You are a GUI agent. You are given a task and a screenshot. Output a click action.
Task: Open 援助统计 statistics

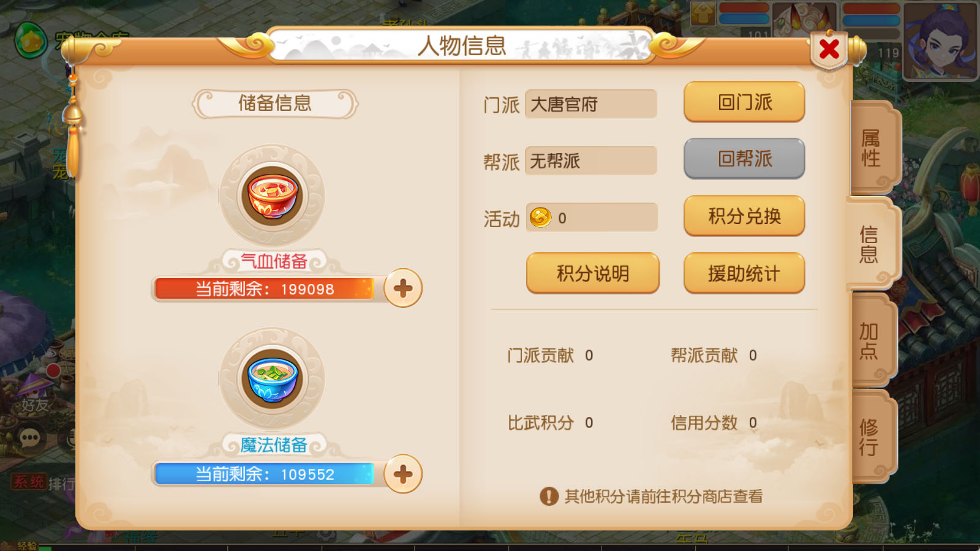click(744, 273)
